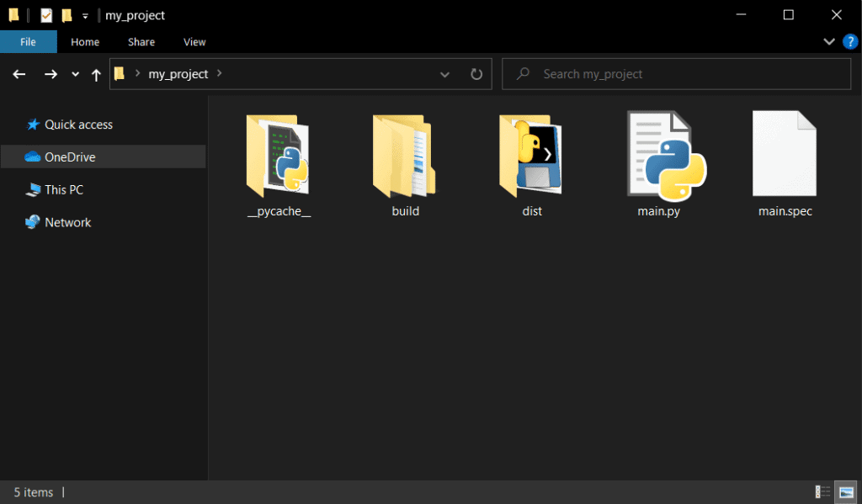
Task: Navigate back to the previous folder
Action: tap(19, 74)
